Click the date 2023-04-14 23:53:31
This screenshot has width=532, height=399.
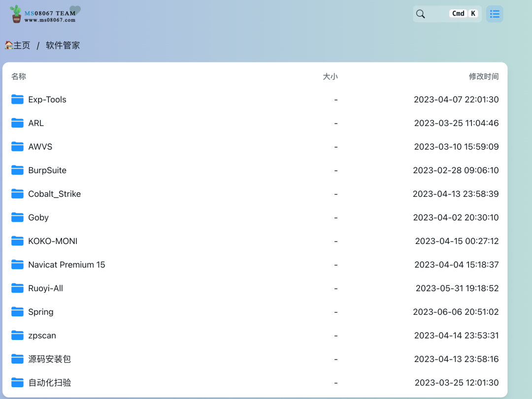coord(456,335)
